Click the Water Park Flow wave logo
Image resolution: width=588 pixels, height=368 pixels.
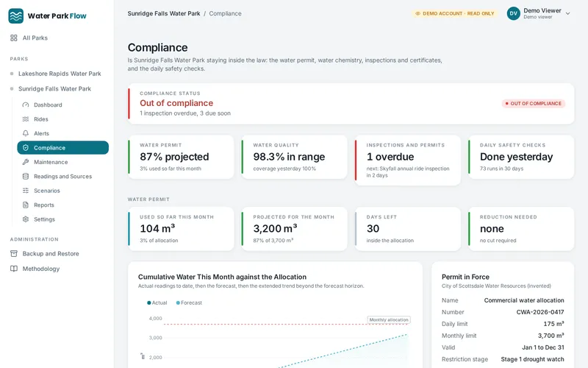[x=15, y=15]
